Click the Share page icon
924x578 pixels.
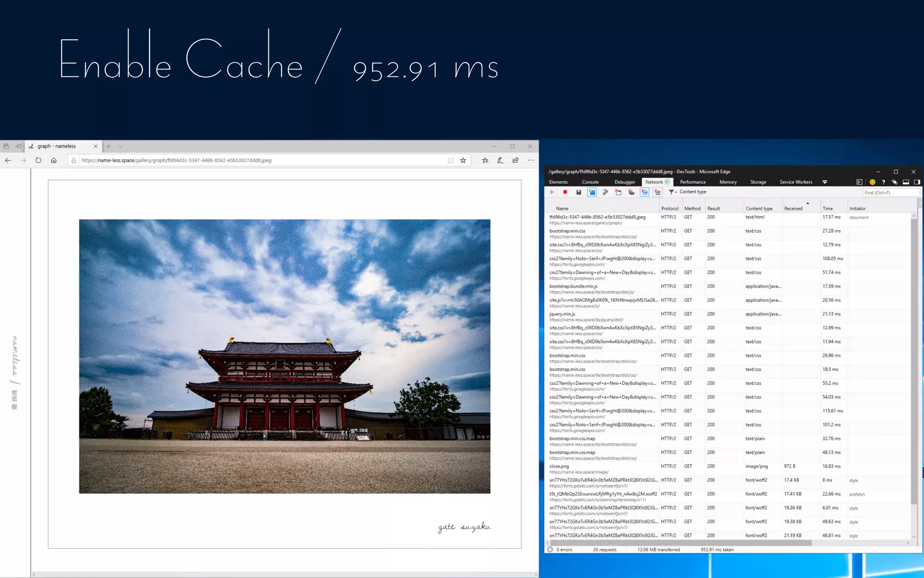coord(515,160)
